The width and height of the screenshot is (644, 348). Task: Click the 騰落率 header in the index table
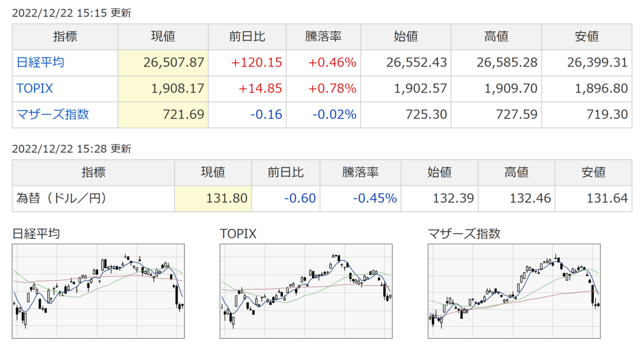(x=323, y=37)
